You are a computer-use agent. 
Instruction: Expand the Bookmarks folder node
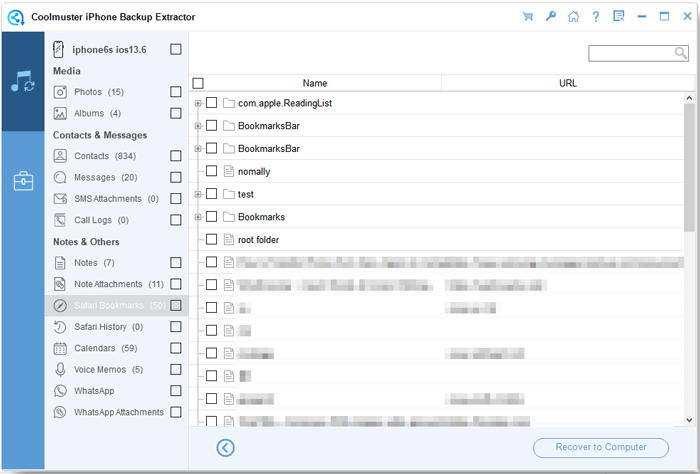point(198,217)
